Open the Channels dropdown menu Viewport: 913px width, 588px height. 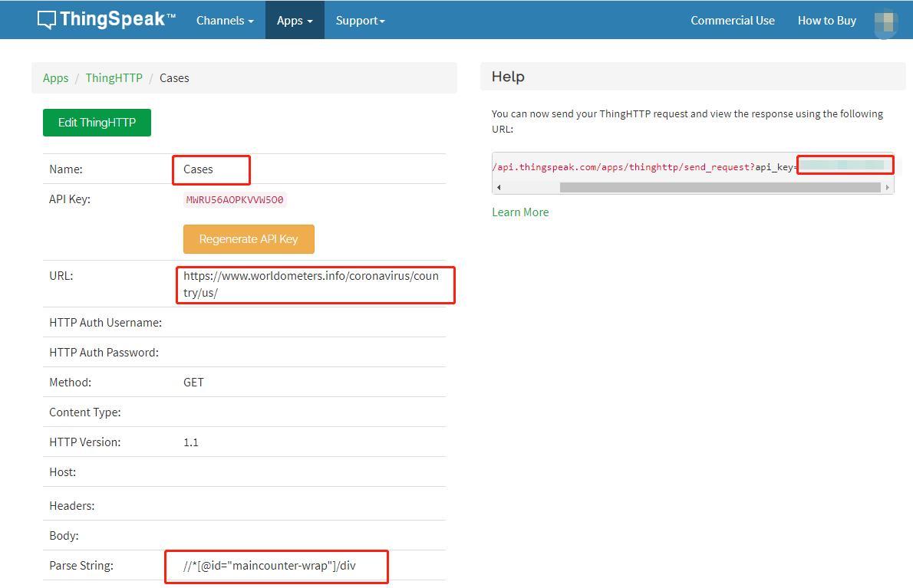[225, 21]
